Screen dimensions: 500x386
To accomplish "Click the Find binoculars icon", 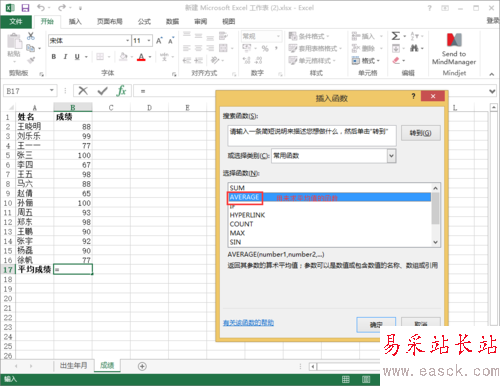I will pyautogui.click(x=414, y=48).
